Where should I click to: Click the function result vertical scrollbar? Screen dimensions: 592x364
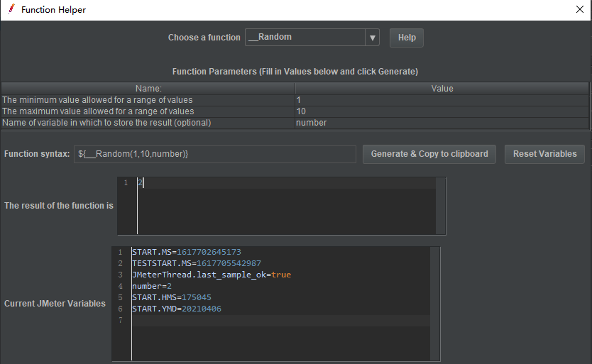(x=441, y=206)
